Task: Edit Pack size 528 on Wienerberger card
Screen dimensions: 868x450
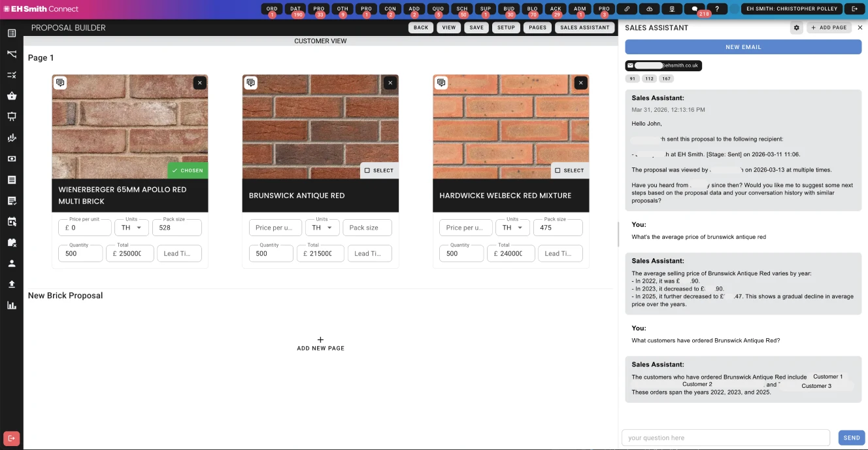Action: (176, 228)
